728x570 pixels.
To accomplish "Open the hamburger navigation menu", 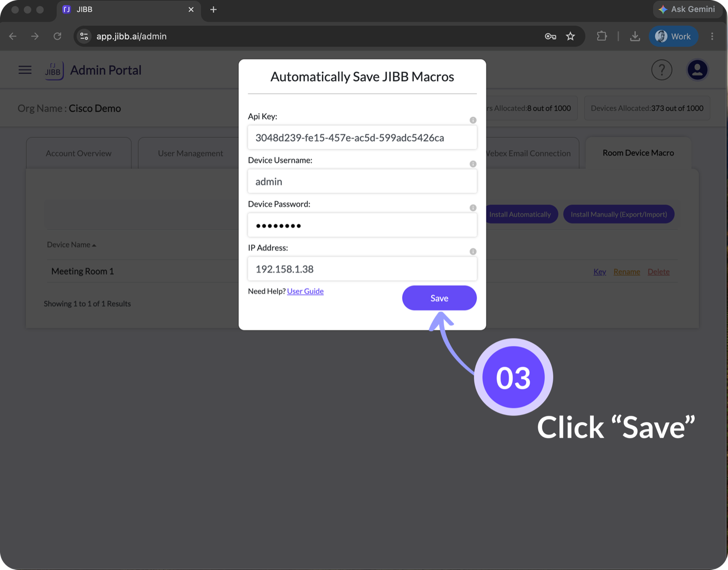I will 25,70.
